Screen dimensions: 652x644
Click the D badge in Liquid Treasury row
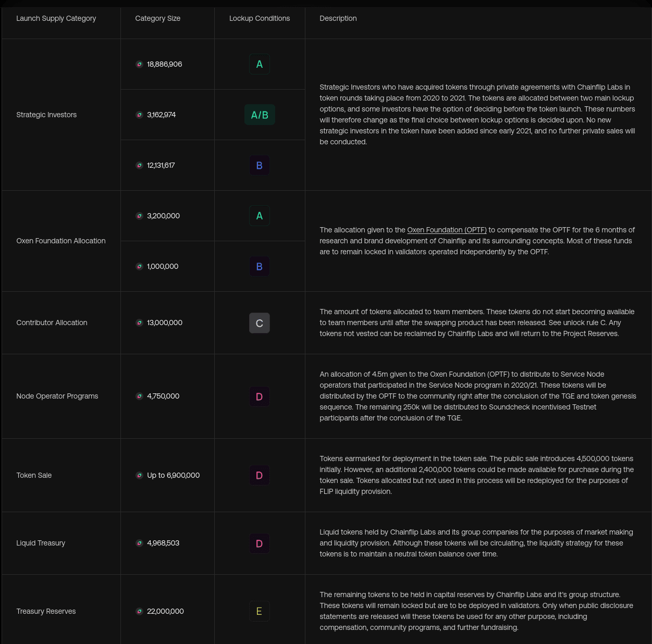pos(260,543)
